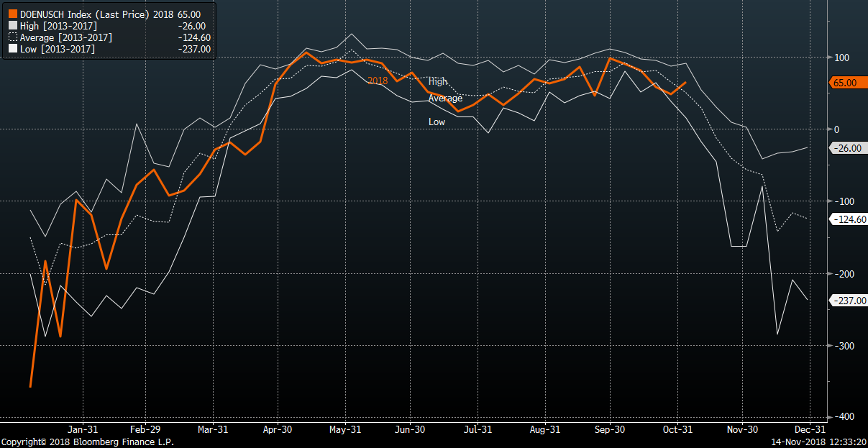Click the May-31 date axis label
868x448 pixels.
tap(346, 429)
